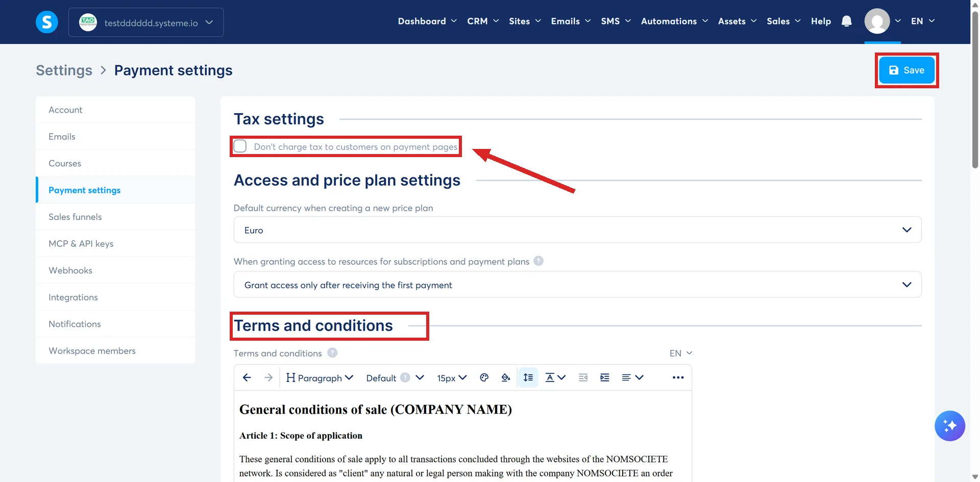The height and width of the screenshot is (482, 980).
Task: Toggle the line height tool
Action: coord(528,377)
